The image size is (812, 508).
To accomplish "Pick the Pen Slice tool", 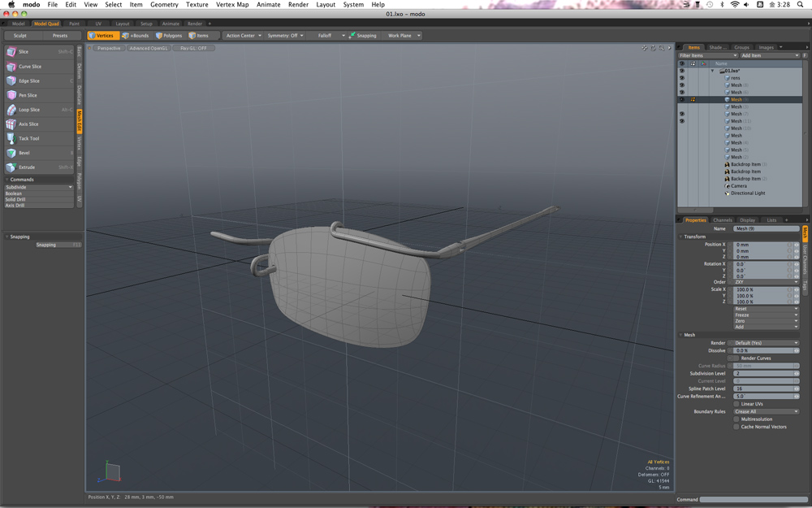I will 39,95.
